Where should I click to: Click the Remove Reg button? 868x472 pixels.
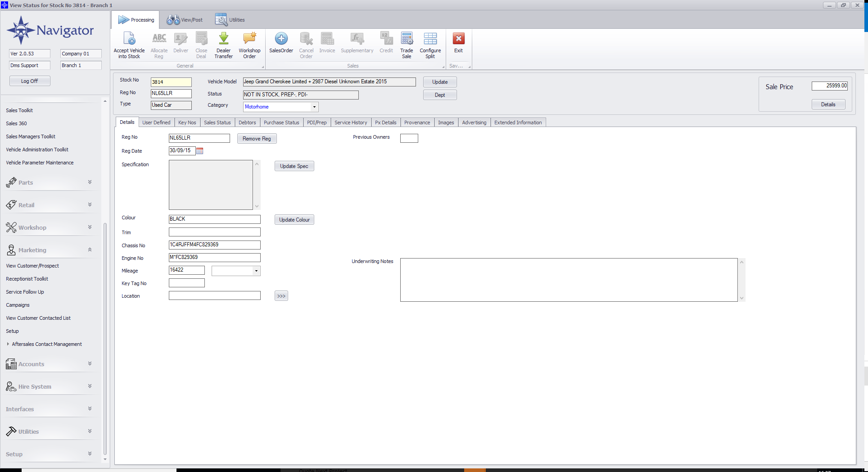[257, 139]
